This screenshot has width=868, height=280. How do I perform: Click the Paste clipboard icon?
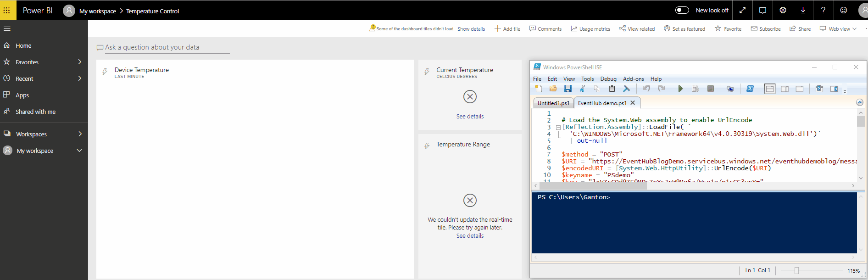612,89
